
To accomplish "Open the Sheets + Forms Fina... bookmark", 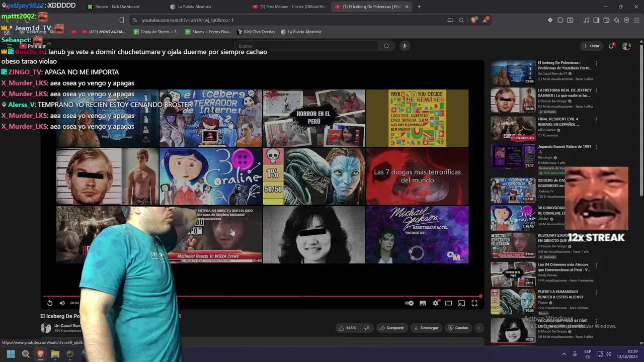I will 208,32.
